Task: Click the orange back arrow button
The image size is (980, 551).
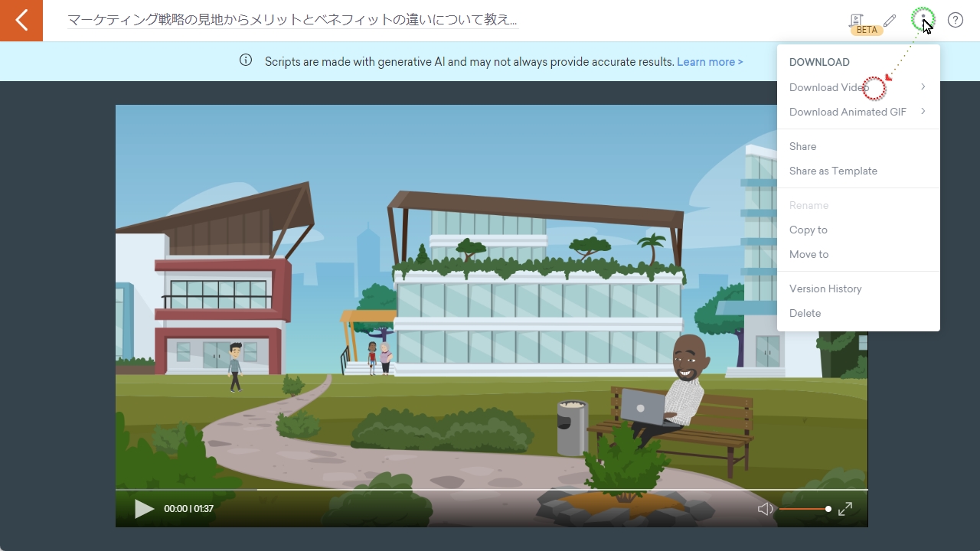Action: [x=21, y=21]
